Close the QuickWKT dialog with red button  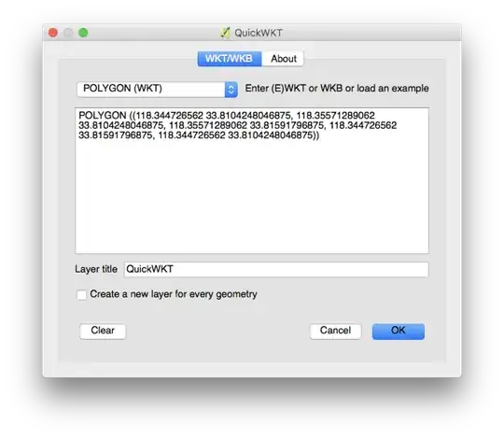coord(53,33)
